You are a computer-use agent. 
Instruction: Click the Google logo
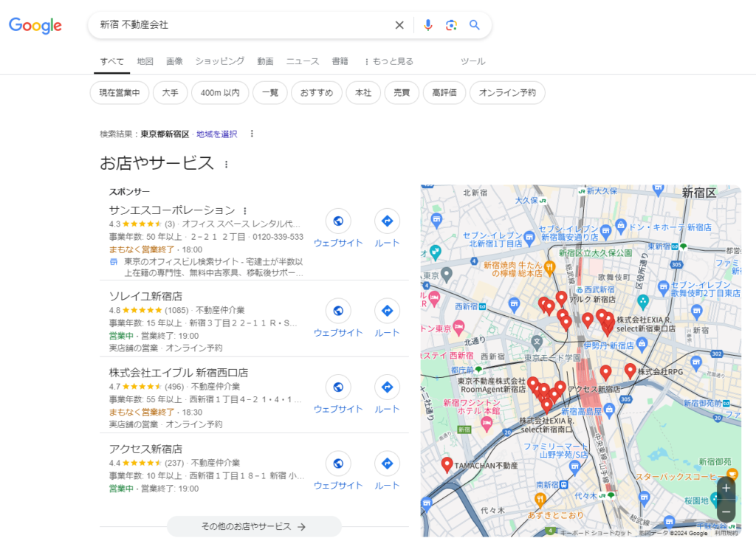tap(35, 25)
